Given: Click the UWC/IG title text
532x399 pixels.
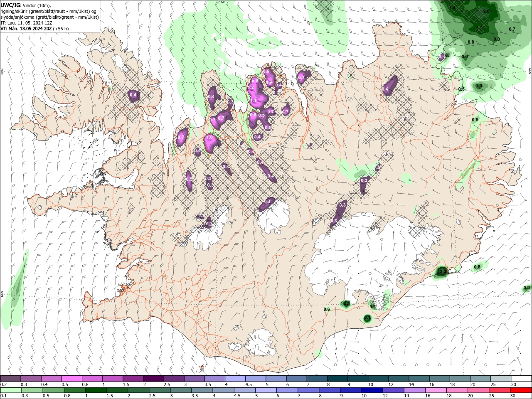Looking at the screenshot, I should [x=10, y=5].
